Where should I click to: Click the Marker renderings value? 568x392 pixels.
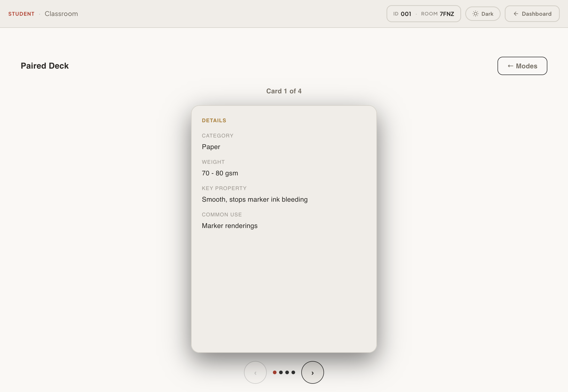click(x=230, y=226)
